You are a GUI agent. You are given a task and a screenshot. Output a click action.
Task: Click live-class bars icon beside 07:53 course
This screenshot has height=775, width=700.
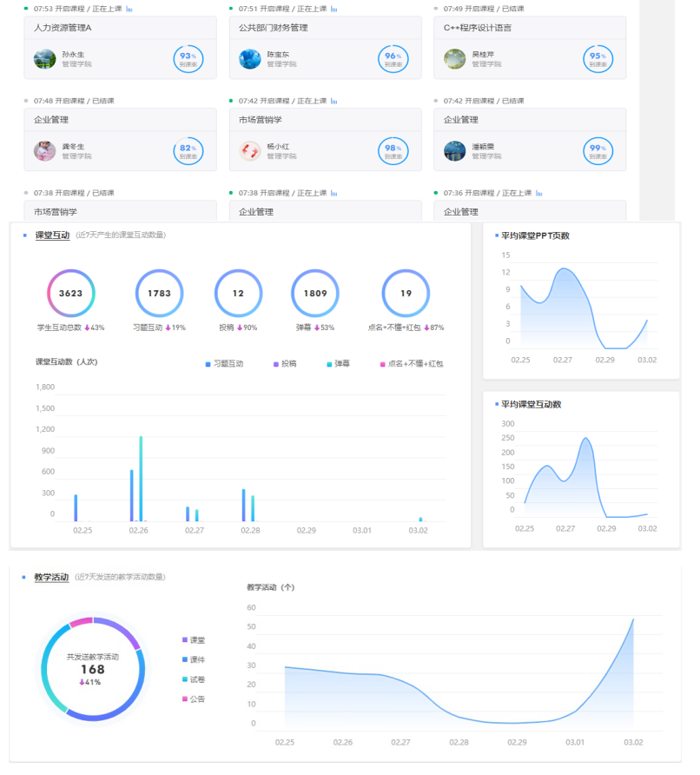tap(129, 9)
